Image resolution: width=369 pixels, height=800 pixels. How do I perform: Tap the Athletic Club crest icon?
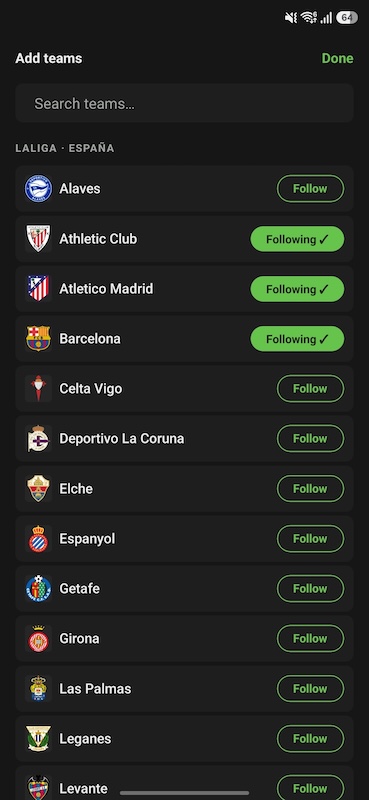(x=38, y=239)
